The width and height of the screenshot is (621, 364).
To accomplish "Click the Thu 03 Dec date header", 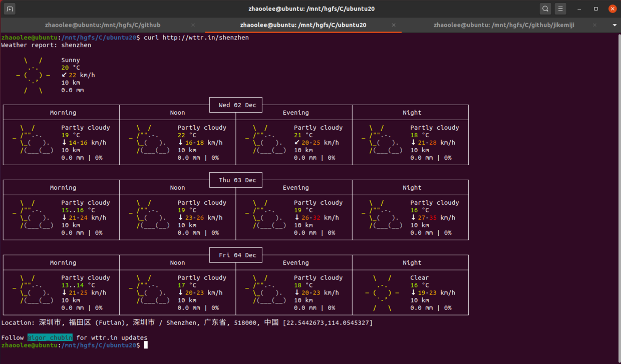I will coord(237,180).
